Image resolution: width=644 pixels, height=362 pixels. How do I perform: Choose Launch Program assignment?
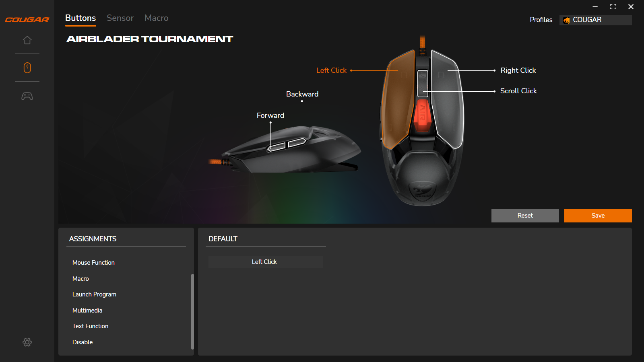[x=94, y=294]
